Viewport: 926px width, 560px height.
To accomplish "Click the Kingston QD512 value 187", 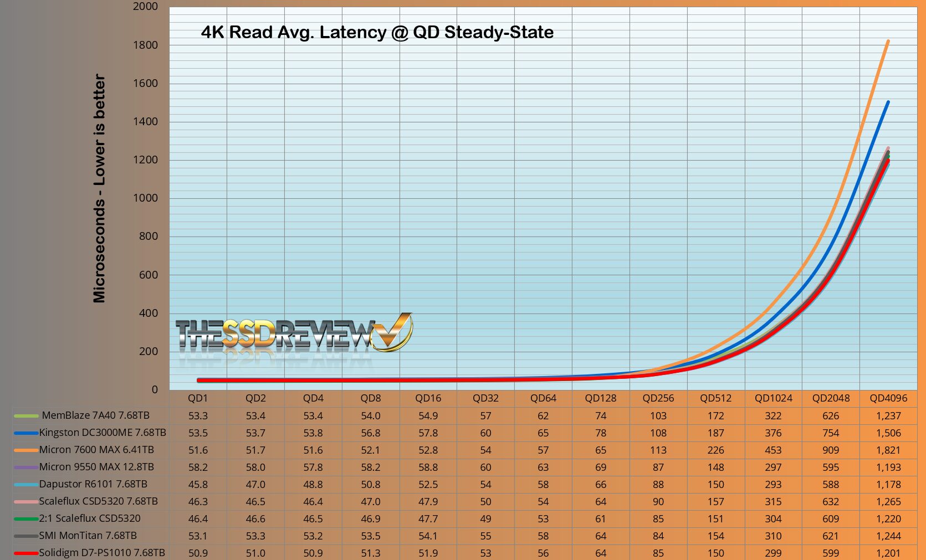I will (x=716, y=433).
